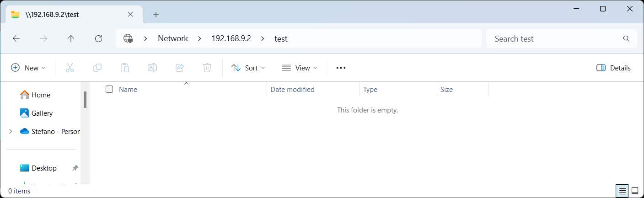Refresh the current folder view
This screenshot has height=198, width=644.
point(98,39)
